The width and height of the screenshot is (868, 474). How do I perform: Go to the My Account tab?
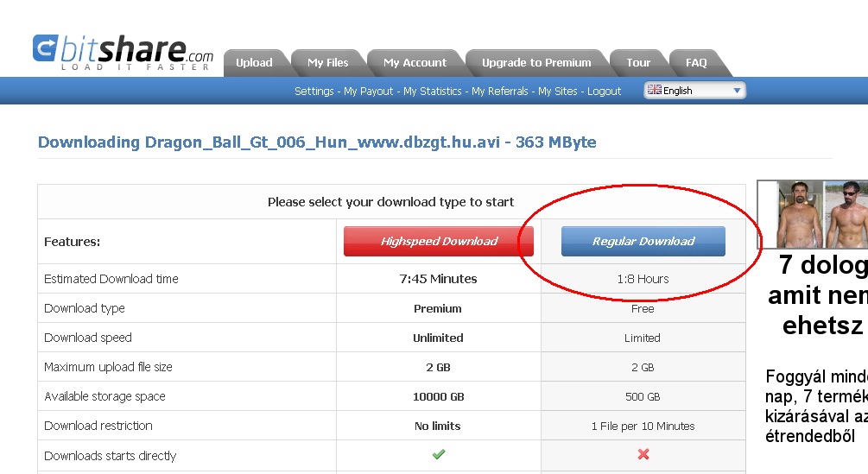coord(415,62)
